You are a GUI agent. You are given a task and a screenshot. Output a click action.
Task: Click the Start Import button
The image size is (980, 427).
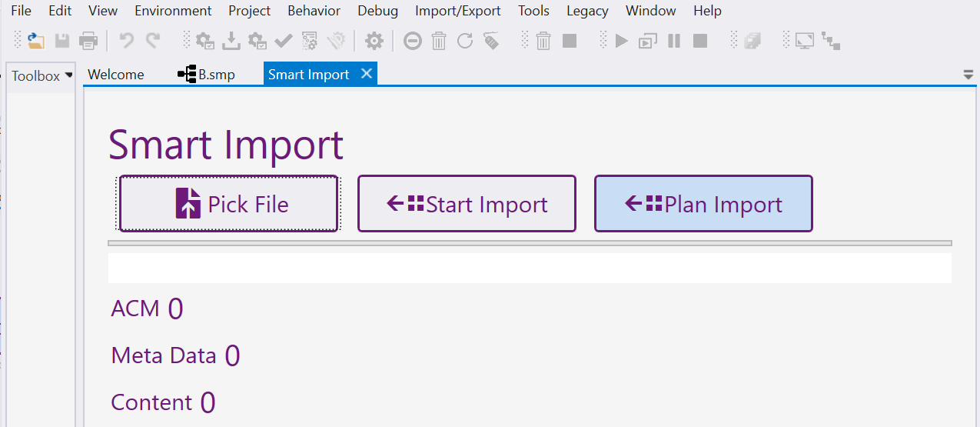467,204
